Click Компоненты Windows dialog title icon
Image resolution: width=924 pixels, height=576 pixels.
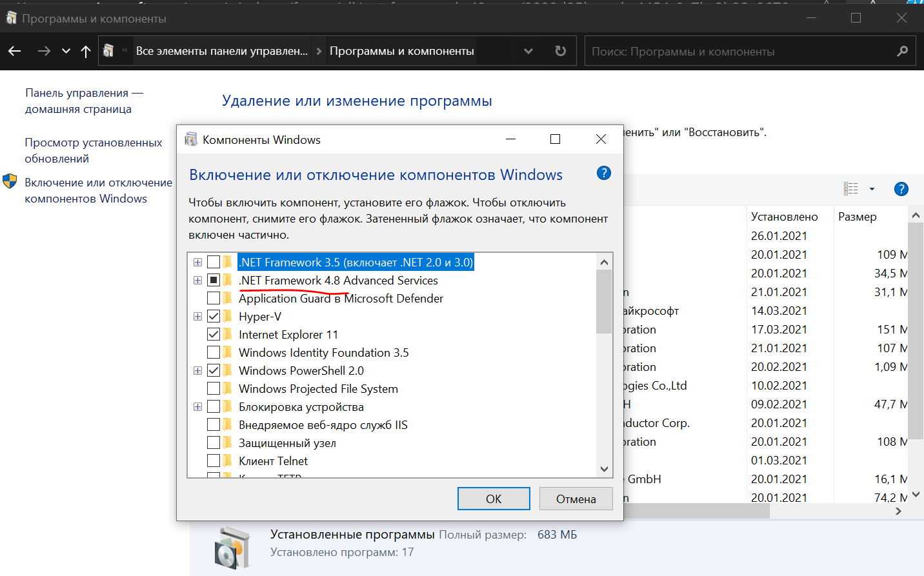191,139
